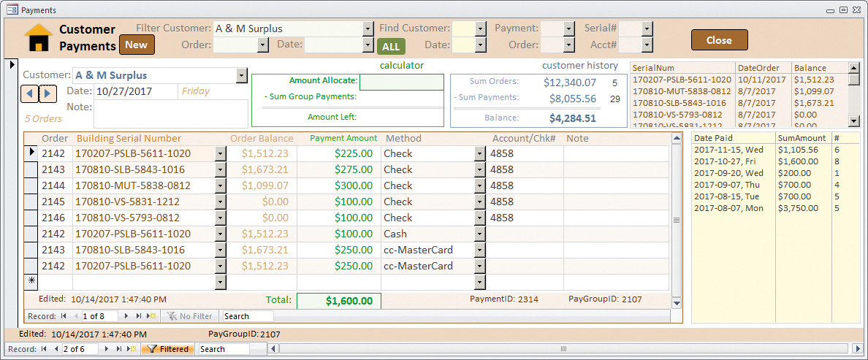Open filter Order dropdown under Filter Customer
The height and width of the screenshot is (360, 868).
(x=263, y=45)
